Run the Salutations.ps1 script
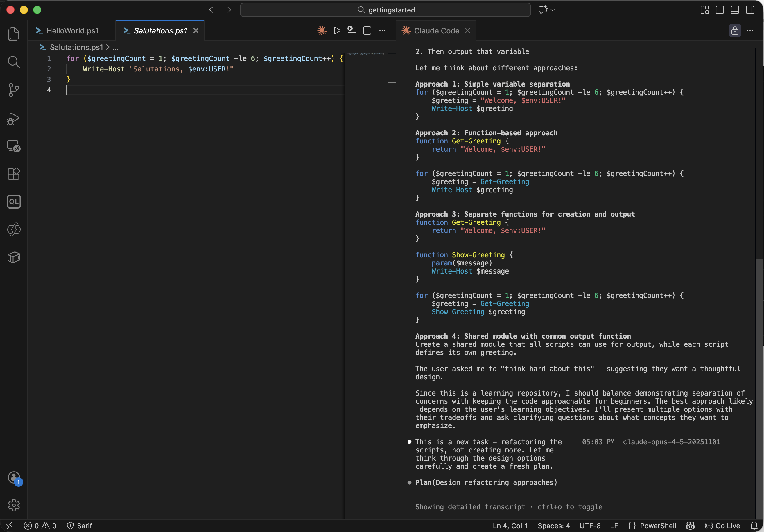764x532 pixels. 337,30
